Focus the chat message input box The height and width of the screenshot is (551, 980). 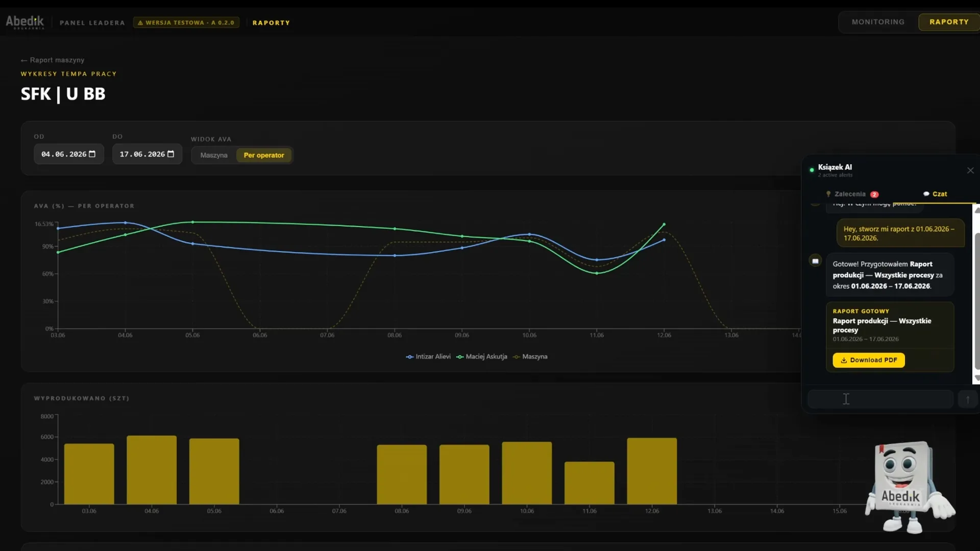point(880,399)
